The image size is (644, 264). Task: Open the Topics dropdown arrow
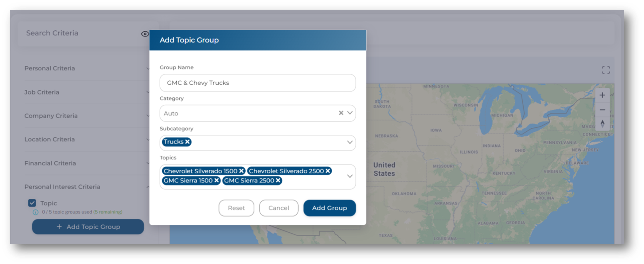[x=349, y=176]
